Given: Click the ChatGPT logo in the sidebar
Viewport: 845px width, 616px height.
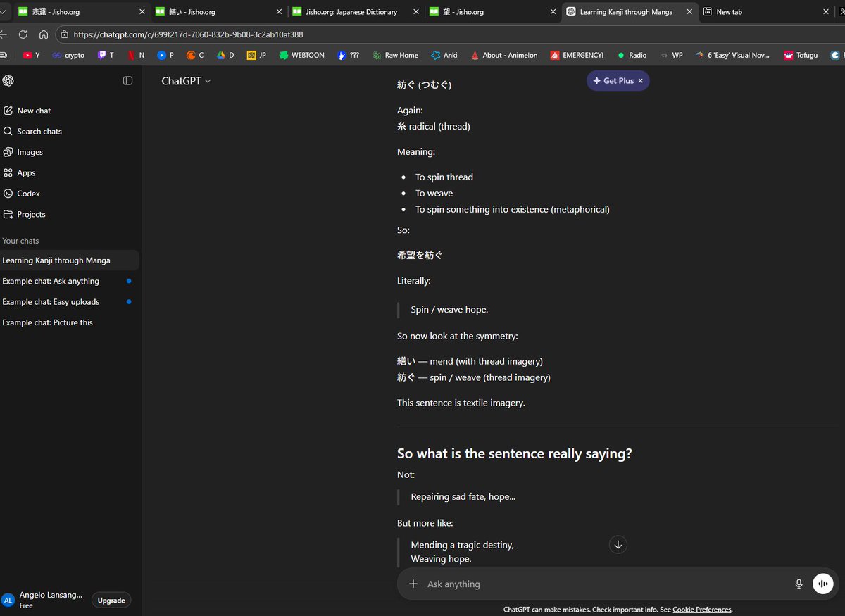Looking at the screenshot, I should click(x=8, y=81).
